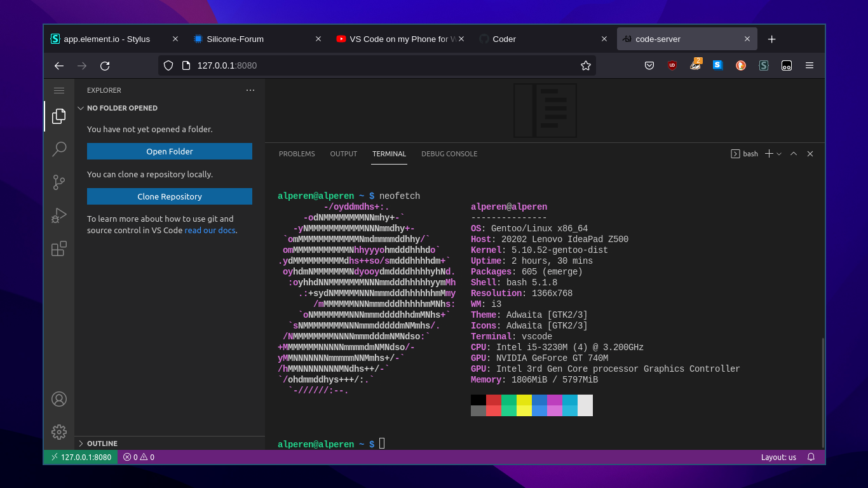Open the Source Control view icon
Screen dimensions: 868x488
pos(59,182)
